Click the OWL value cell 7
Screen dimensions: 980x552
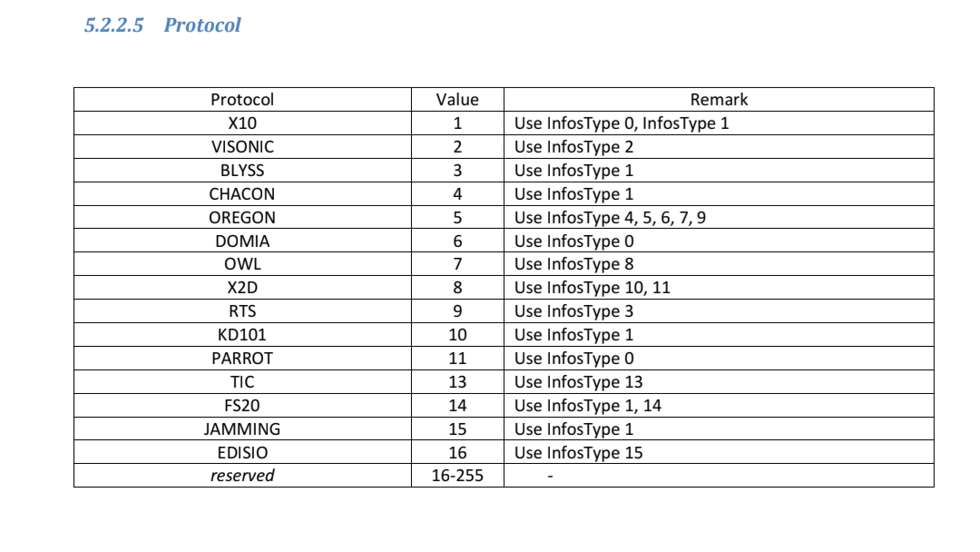(x=457, y=264)
